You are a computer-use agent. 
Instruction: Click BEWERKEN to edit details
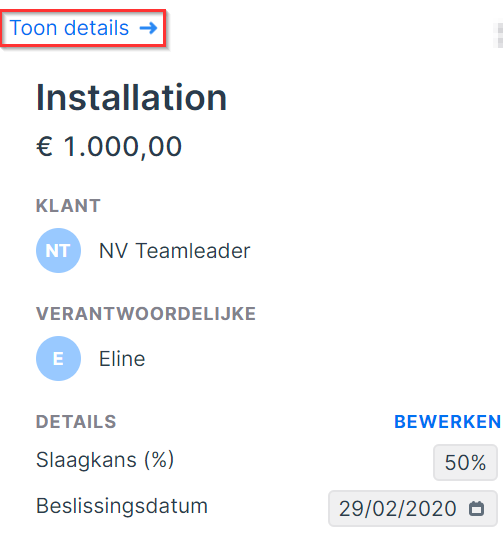pyautogui.click(x=448, y=422)
